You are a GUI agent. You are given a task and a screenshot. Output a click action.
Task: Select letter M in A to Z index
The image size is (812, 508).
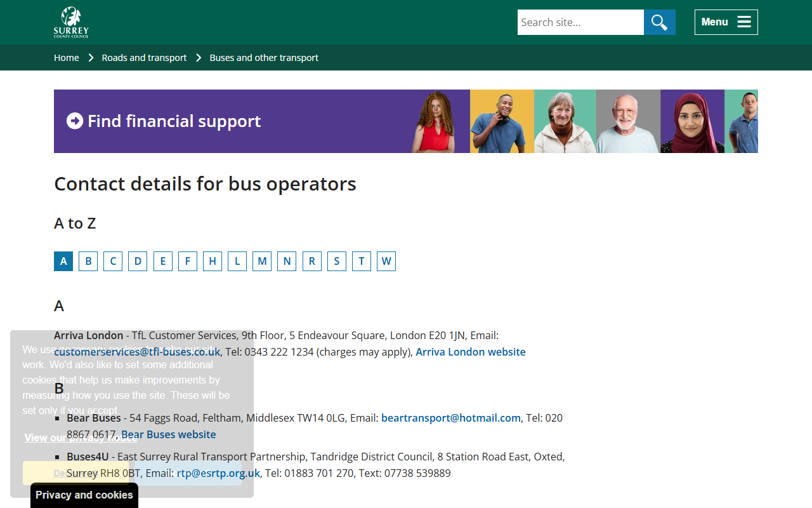pyautogui.click(x=262, y=261)
